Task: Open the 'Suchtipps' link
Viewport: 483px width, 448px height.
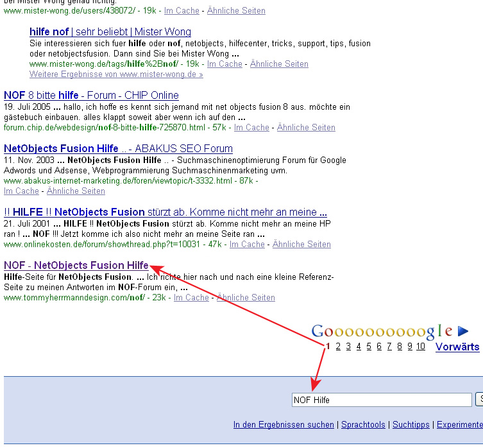Action: 411,425
